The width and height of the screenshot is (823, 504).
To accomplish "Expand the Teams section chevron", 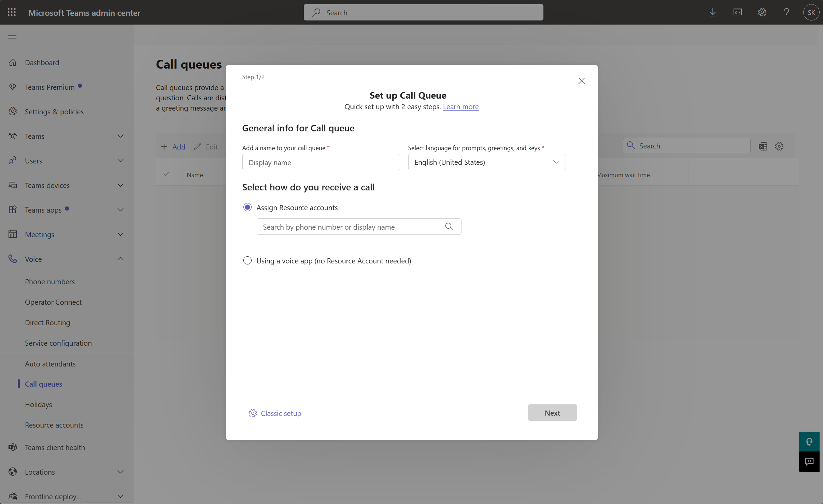I will [x=120, y=136].
